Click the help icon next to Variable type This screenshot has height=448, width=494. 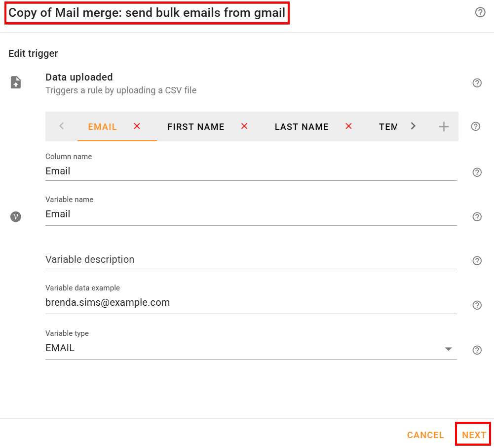477,350
